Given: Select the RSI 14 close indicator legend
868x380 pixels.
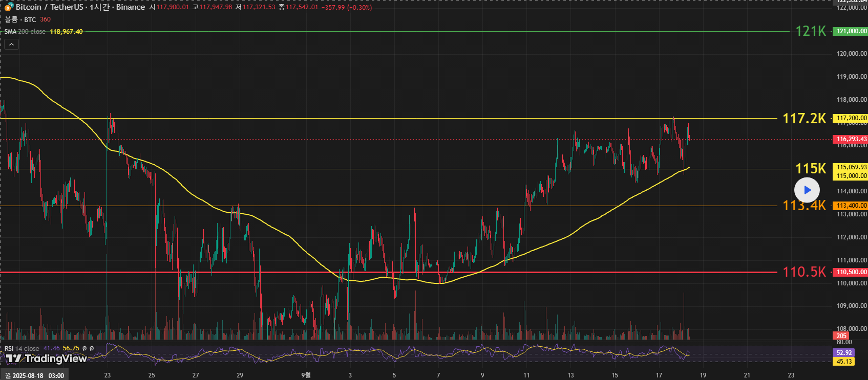Looking at the screenshot, I should coord(22,348).
